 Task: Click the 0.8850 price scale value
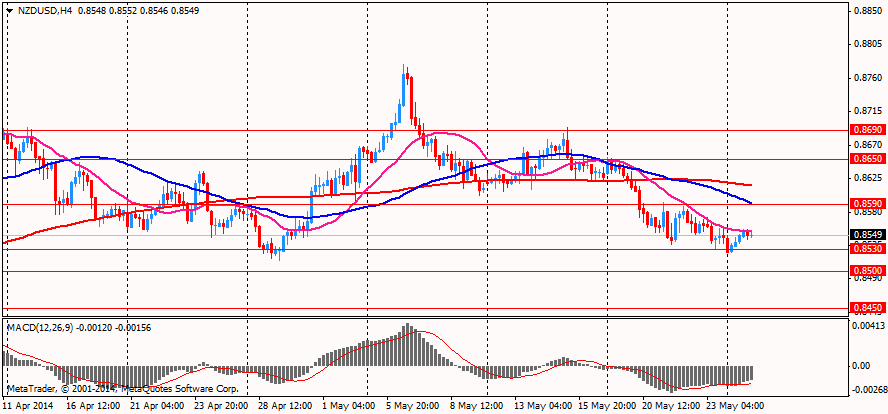click(868, 10)
